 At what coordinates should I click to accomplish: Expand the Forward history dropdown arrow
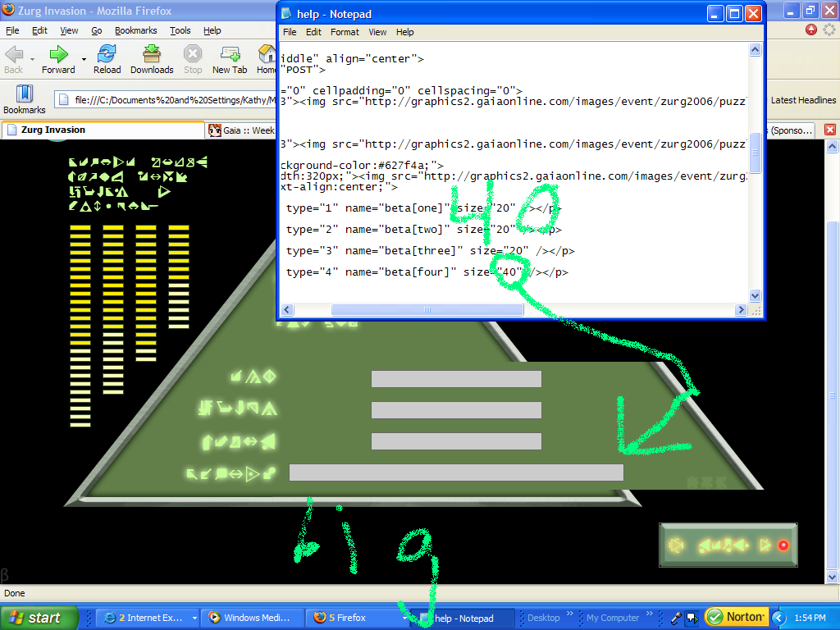84,59
